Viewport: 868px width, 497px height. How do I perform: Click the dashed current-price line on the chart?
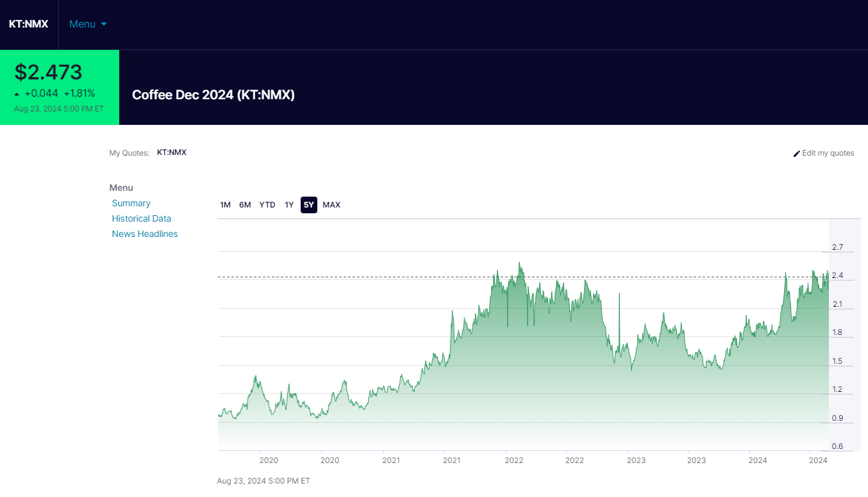point(385,277)
